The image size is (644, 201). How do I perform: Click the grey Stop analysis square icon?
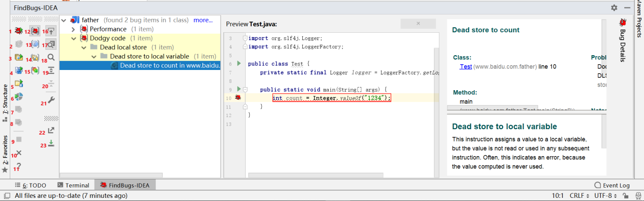19,140
